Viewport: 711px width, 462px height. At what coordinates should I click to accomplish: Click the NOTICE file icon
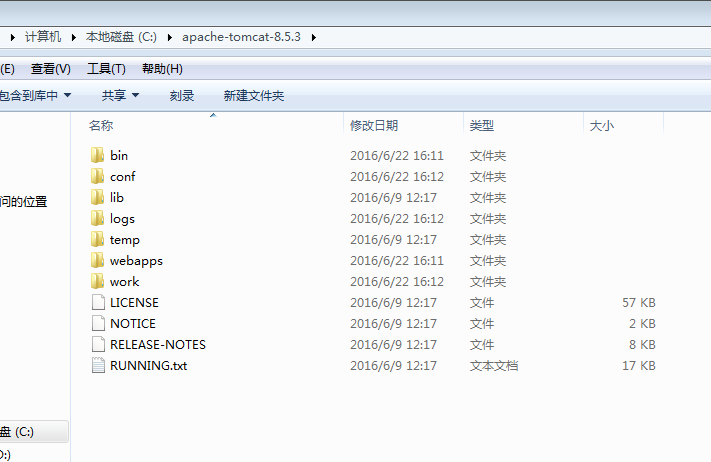click(x=98, y=323)
